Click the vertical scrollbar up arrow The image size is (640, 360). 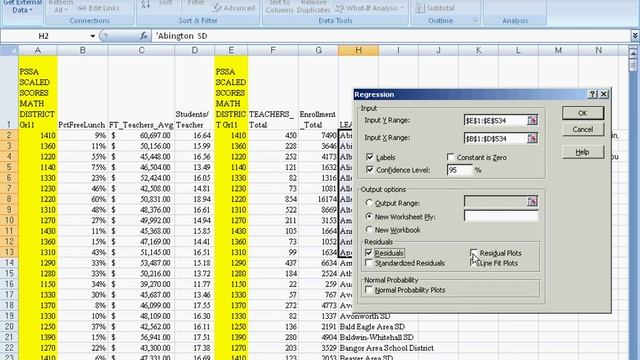point(633,53)
